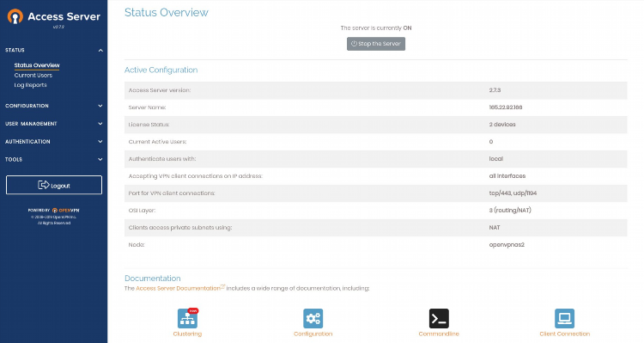Open the Client Connection laptop icon
The width and height of the screenshot is (644, 343).
click(x=564, y=318)
